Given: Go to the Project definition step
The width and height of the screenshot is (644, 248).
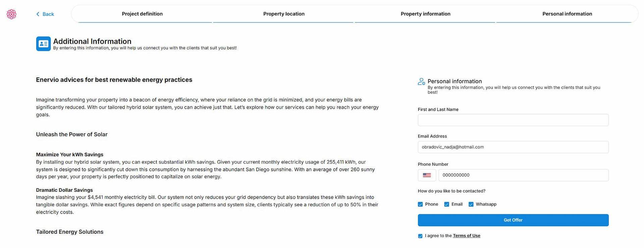Looking at the screenshot, I should point(142,14).
